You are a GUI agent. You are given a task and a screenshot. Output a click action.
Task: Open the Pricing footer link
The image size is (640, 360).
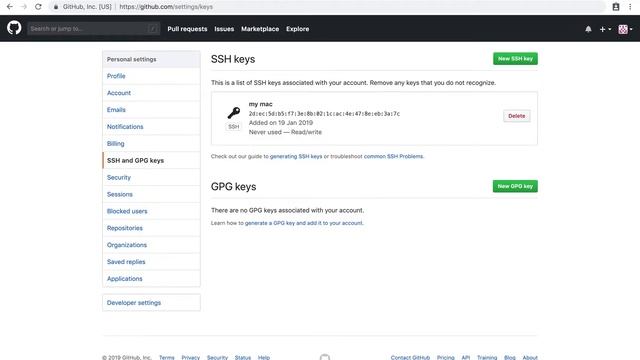446,358
